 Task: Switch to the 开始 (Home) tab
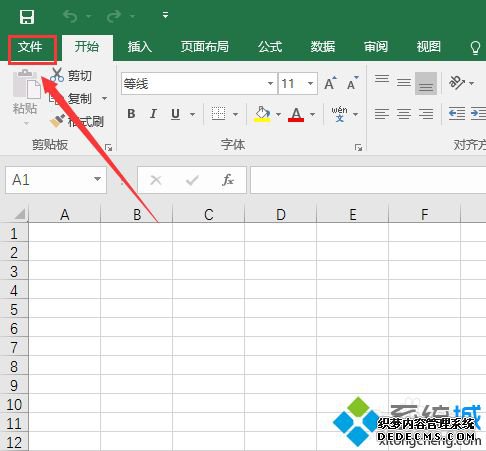click(87, 47)
